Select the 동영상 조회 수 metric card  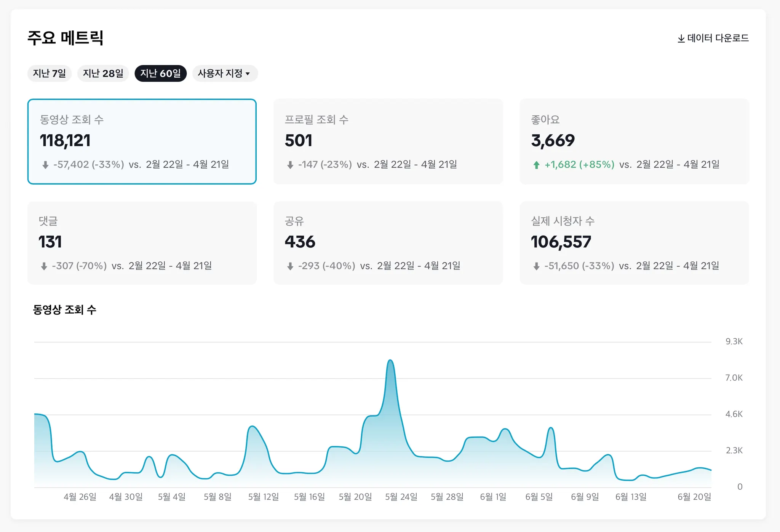pos(142,141)
